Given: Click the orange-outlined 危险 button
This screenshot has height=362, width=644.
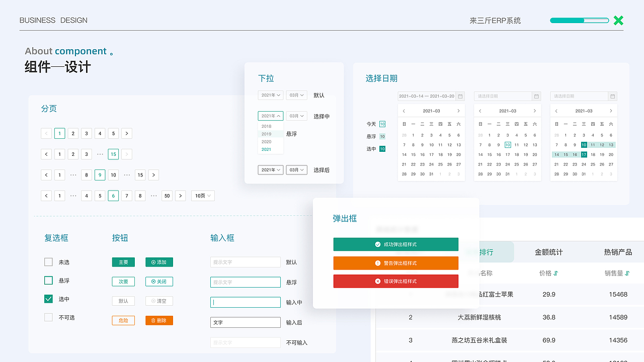Looking at the screenshot, I should [123, 320].
